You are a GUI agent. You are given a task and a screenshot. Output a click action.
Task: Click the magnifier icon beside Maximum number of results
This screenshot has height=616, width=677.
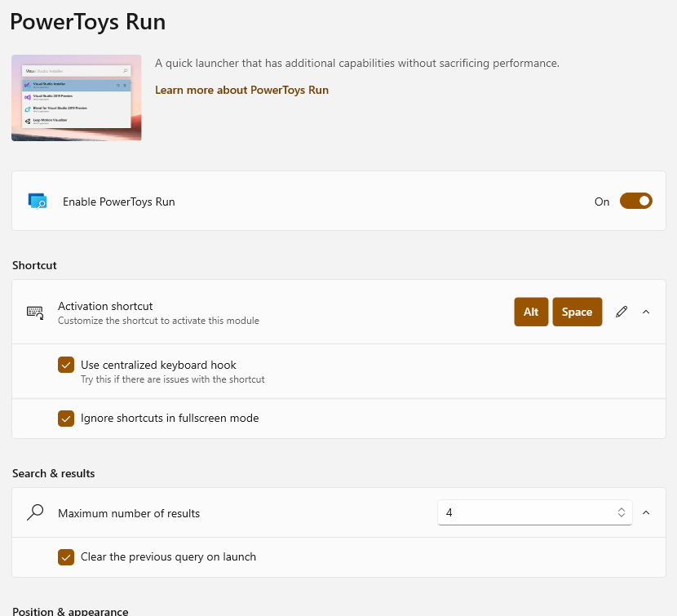pos(35,512)
